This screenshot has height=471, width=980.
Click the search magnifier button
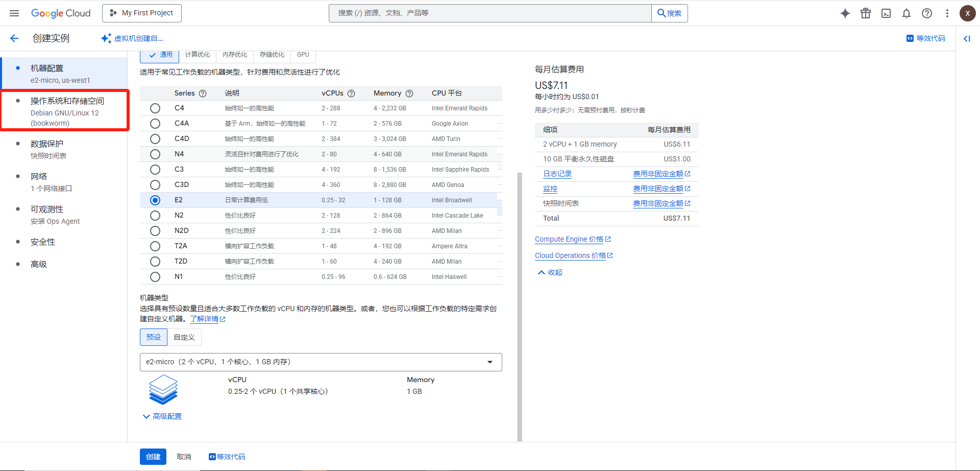[670, 13]
